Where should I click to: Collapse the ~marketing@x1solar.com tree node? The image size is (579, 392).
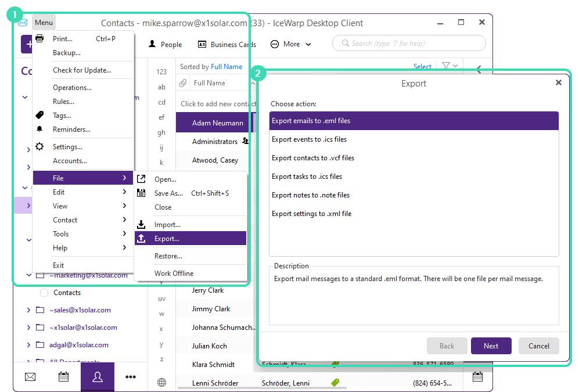29,275
